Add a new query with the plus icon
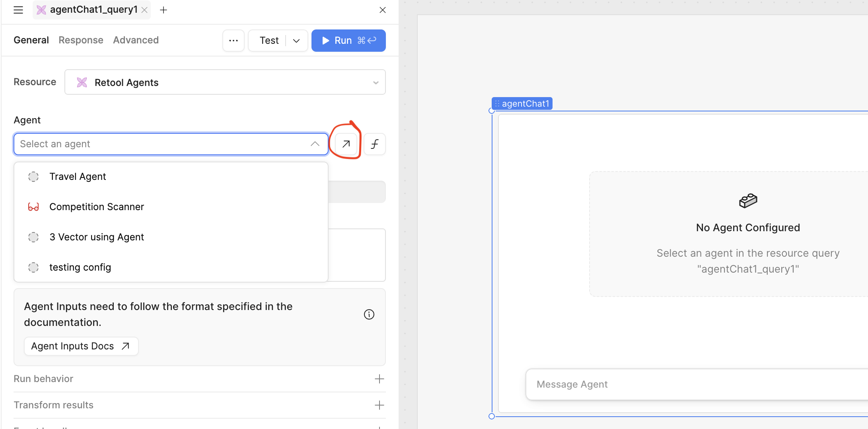 pos(163,10)
